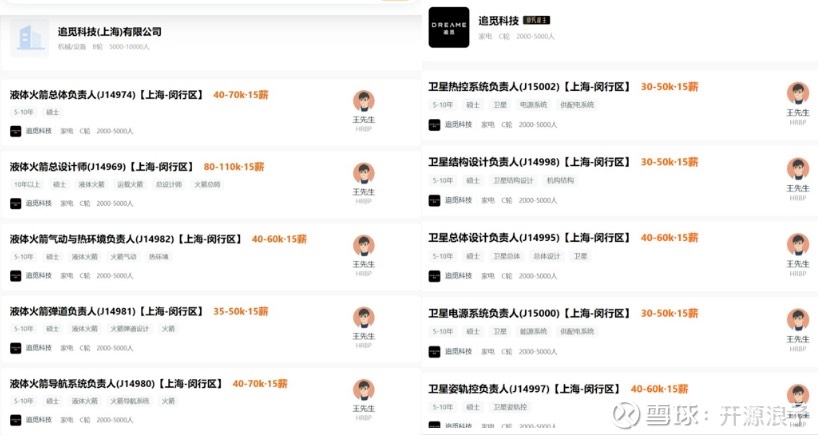Click the blue building company placeholder icon

coord(30,38)
